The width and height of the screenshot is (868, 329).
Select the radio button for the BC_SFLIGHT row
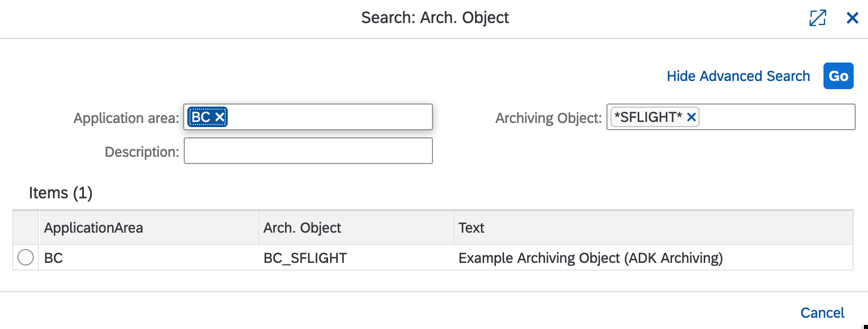tap(26, 258)
